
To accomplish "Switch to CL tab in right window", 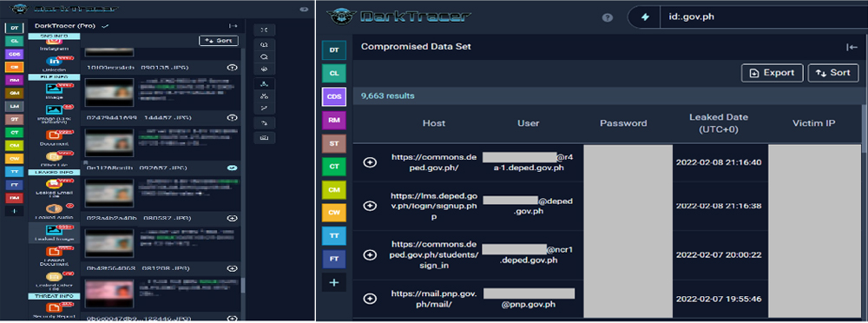I will pyautogui.click(x=334, y=73).
